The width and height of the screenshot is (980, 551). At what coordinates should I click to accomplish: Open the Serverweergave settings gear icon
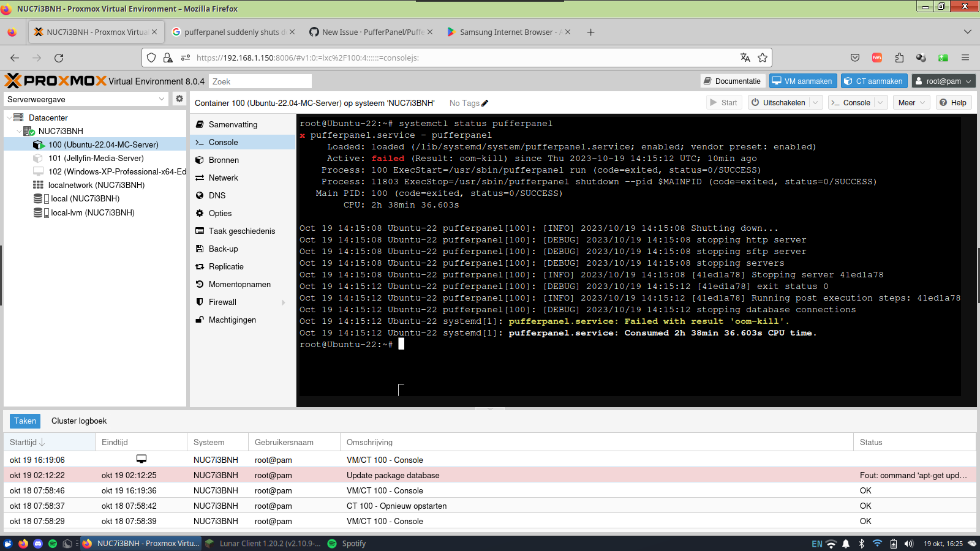click(x=179, y=99)
